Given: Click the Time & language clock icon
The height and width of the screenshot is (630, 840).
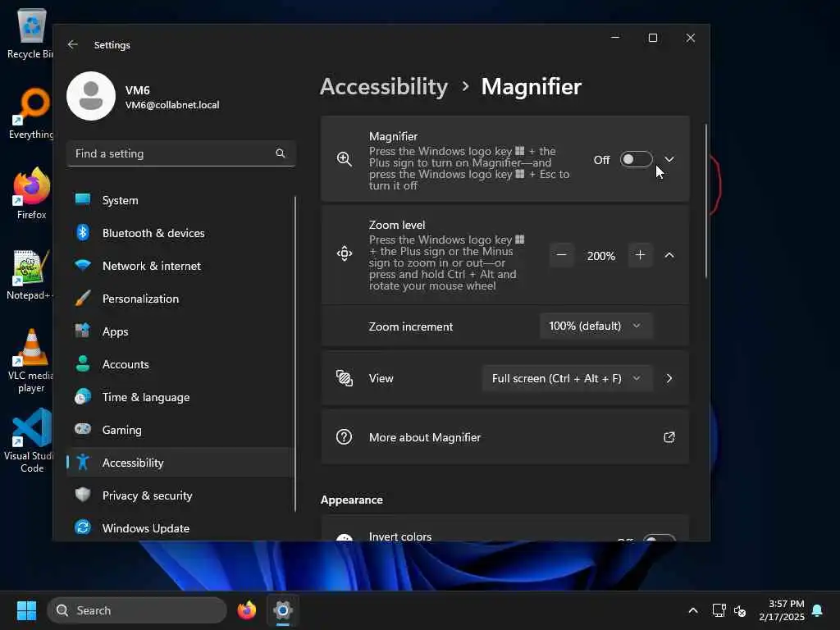Looking at the screenshot, I should coord(83,397).
